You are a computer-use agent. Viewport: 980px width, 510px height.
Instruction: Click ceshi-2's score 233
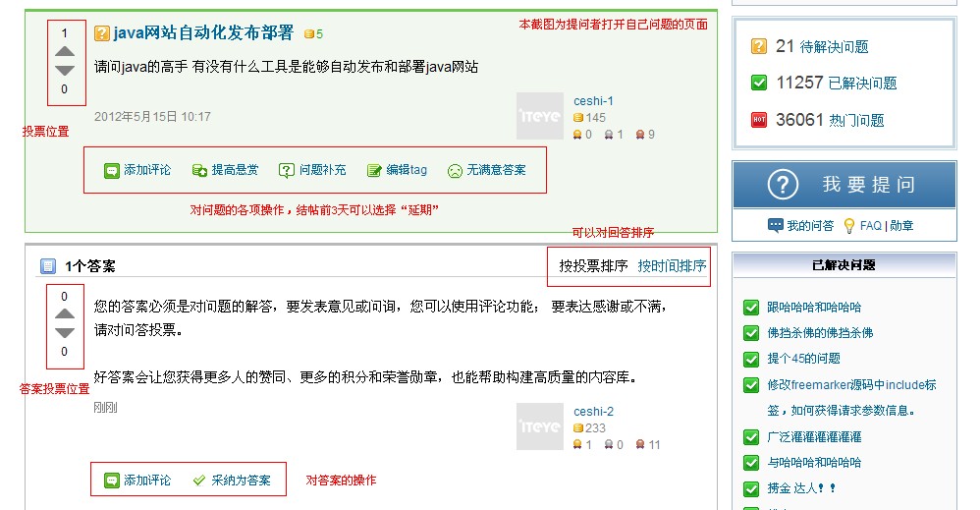[x=596, y=428]
